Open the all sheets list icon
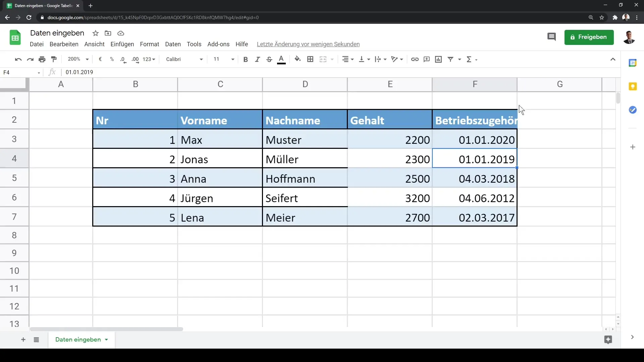The height and width of the screenshot is (362, 644). coord(37,340)
